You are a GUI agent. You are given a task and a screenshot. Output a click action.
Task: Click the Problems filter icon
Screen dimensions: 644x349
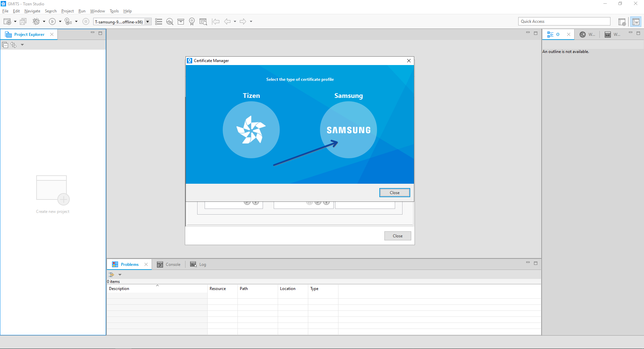[112, 275]
